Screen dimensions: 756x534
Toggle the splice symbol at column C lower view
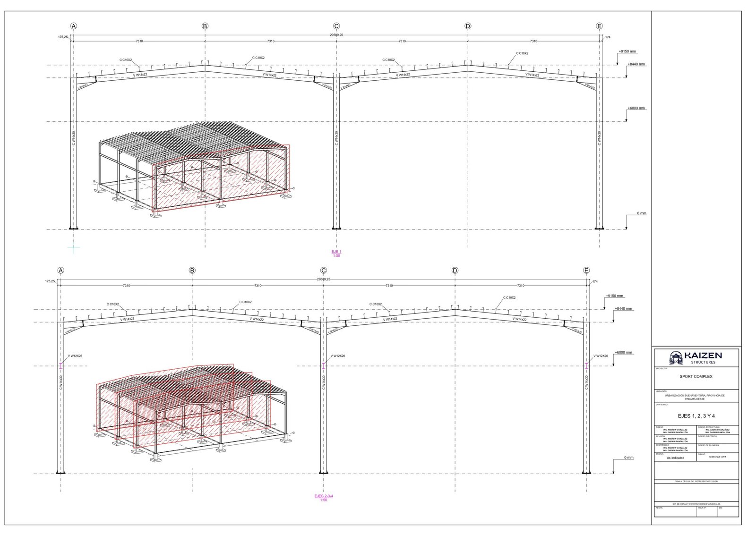click(x=323, y=366)
